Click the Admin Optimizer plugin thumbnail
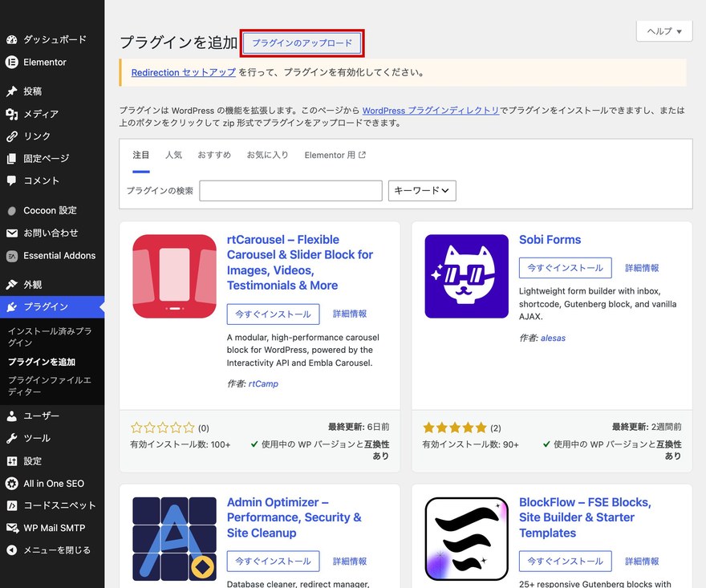The image size is (706, 588). click(x=175, y=539)
